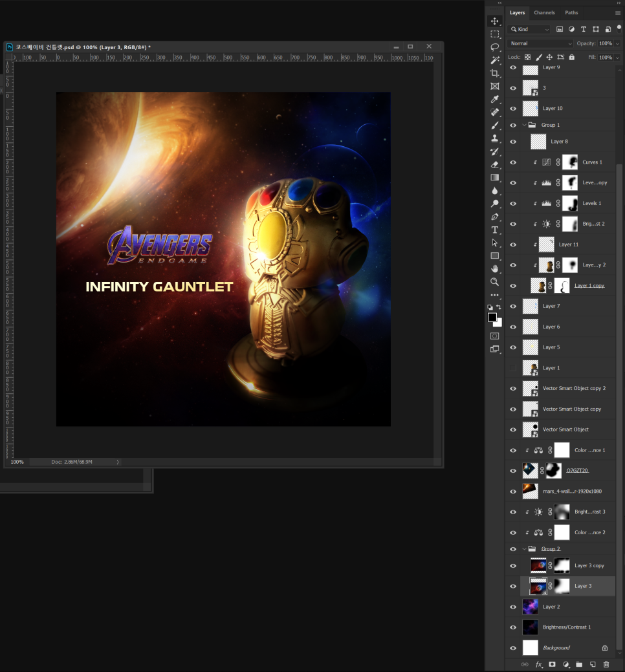Select the History Brush tool
Viewport: 625px width, 672px height.
[x=495, y=152]
